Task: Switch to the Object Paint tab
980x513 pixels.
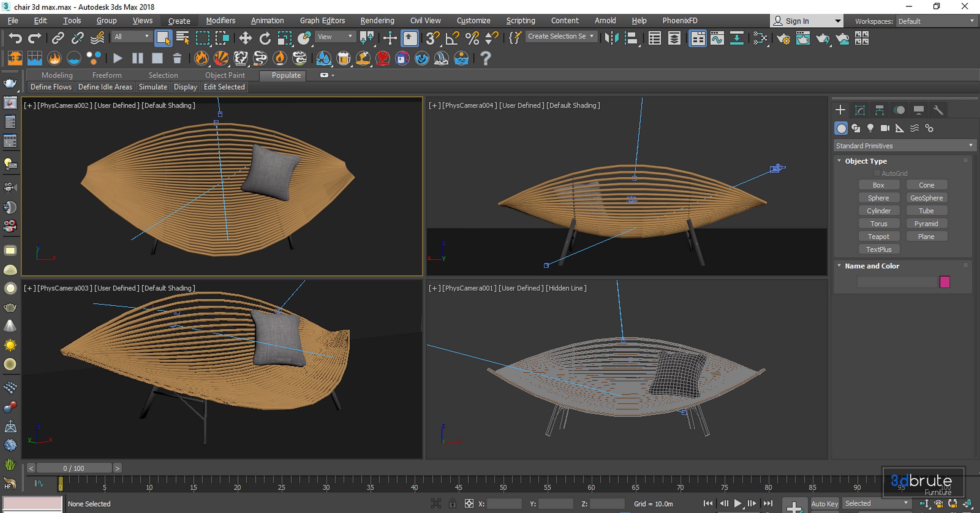Action: (225, 75)
